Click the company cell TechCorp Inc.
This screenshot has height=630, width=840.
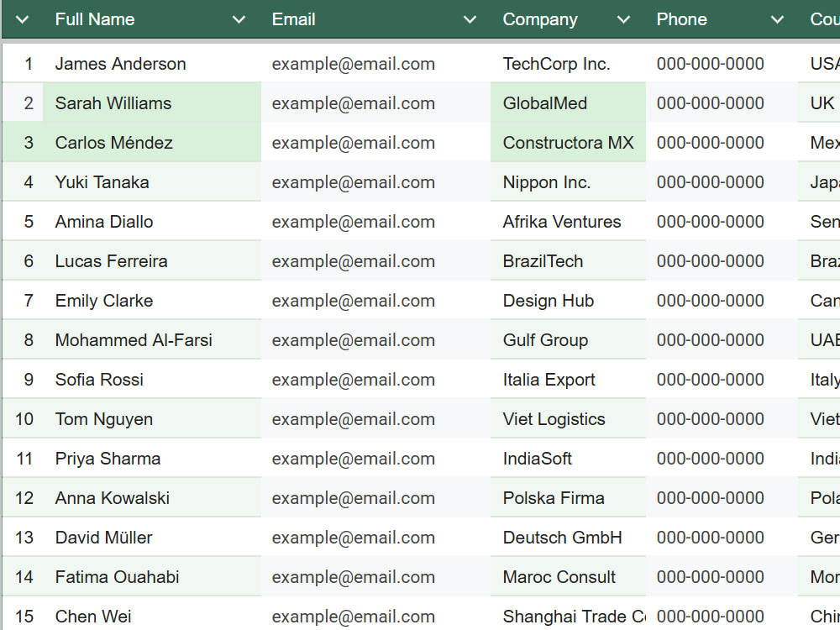569,64
